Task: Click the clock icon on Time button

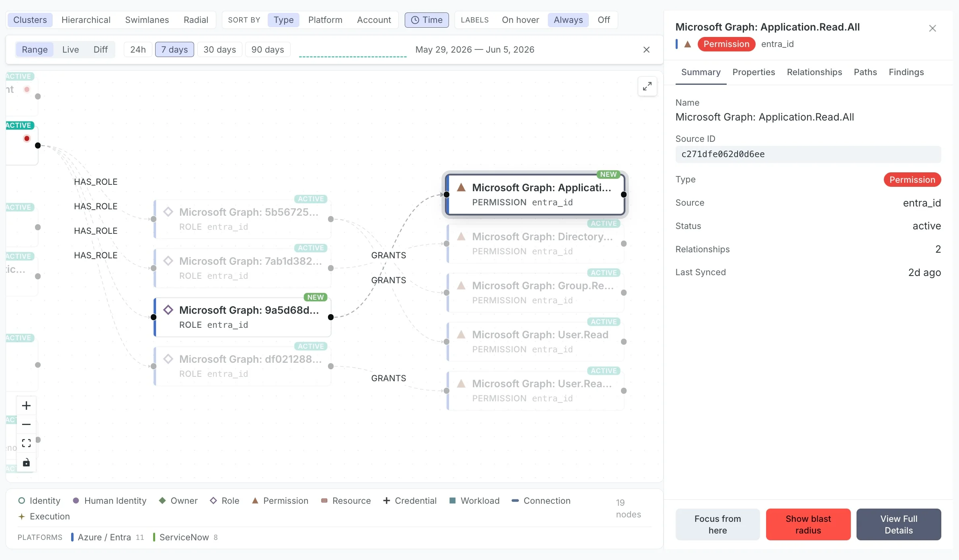Action: pyautogui.click(x=415, y=20)
